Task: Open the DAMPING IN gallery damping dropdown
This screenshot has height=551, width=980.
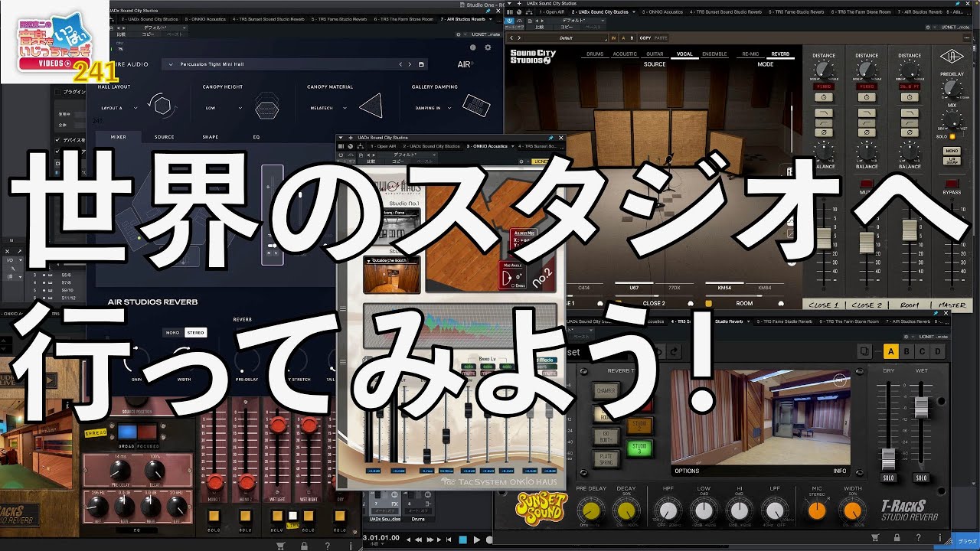Action: (x=434, y=108)
